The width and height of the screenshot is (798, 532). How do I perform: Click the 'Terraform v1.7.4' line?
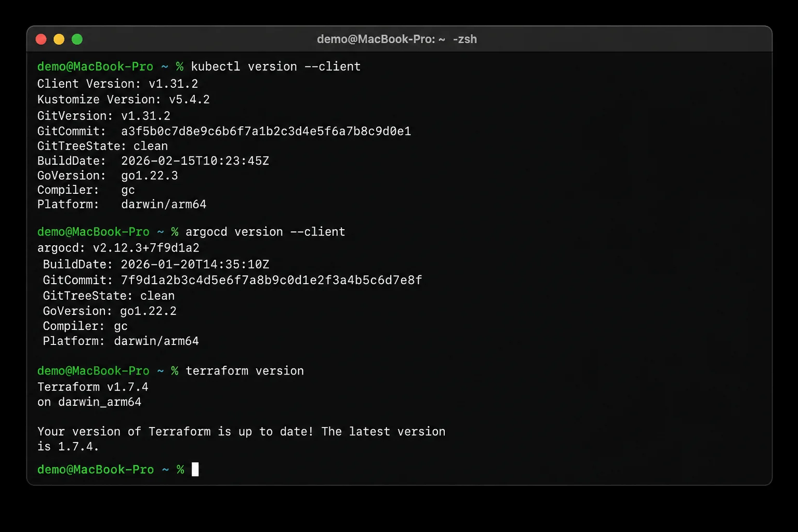pos(93,387)
